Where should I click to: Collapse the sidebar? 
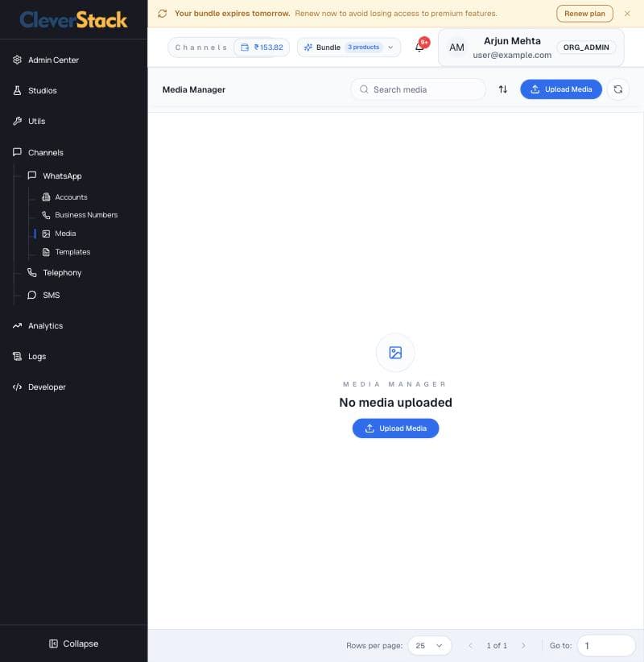[74, 643]
